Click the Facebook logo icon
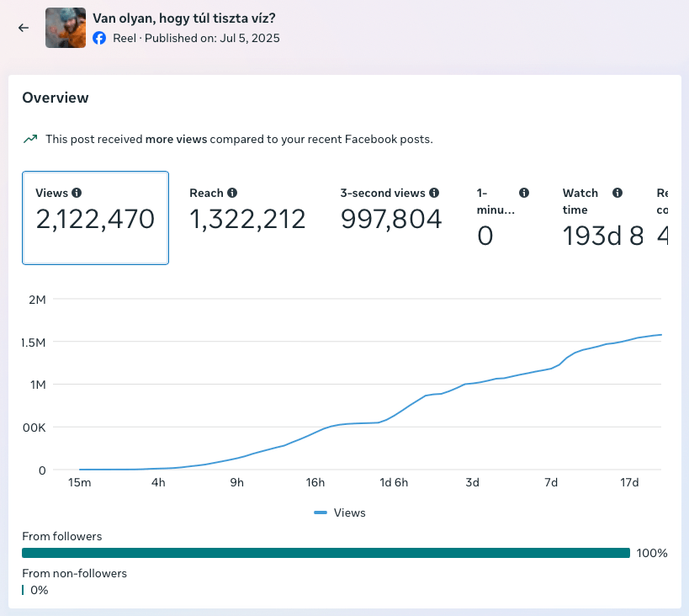689x616 pixels. coord(99,38)
